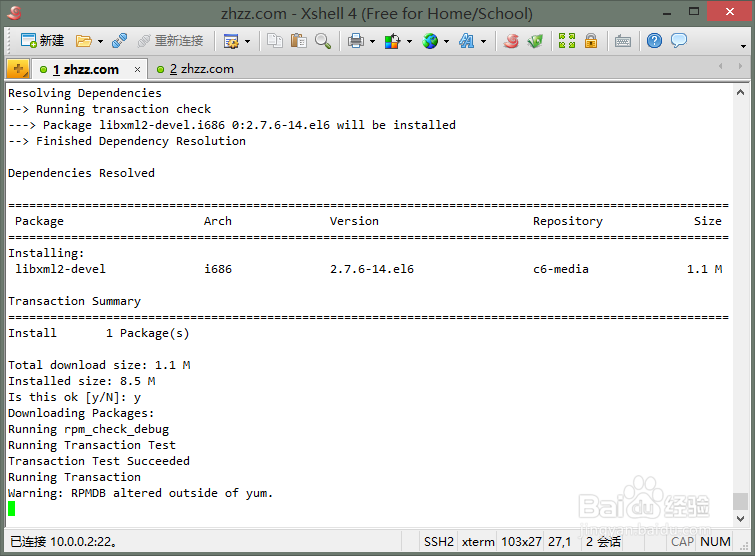Expand the Open folder dropdown arrow
This screenshot has width=755, height=556.
pos(100,41)
